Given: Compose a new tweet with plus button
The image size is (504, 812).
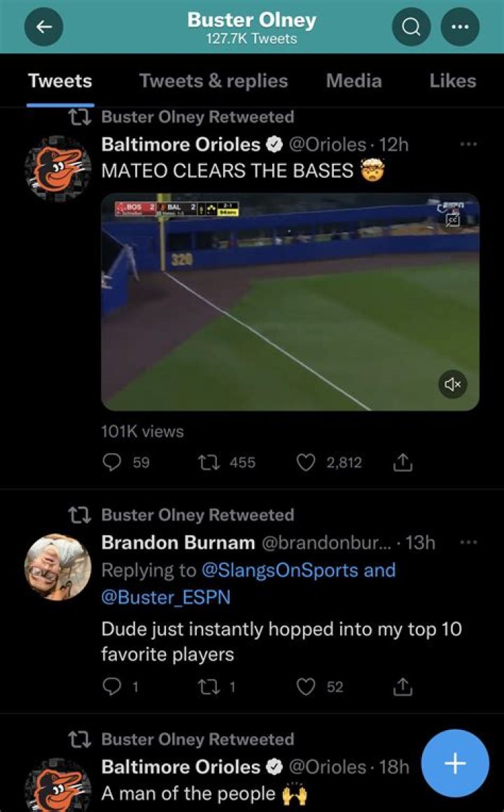Looking at the screenshot, I should 455,763.
